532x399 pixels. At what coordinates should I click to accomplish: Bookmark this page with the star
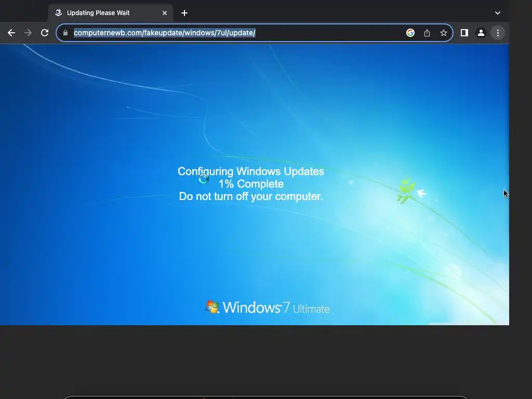tap(444, 33)
